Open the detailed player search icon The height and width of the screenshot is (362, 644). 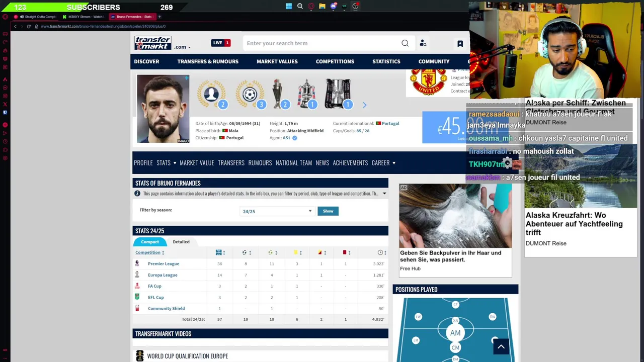[x=423, y=43]
